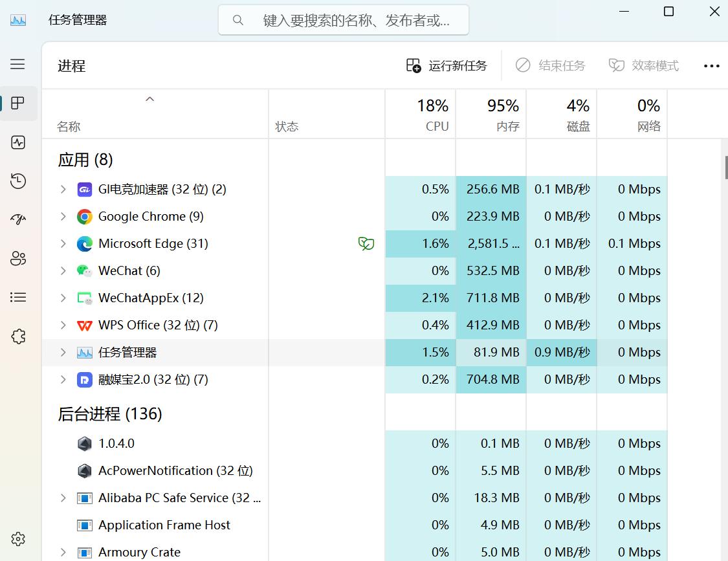Switch to the 进程 (Processes) page

[x=17, y=103]
